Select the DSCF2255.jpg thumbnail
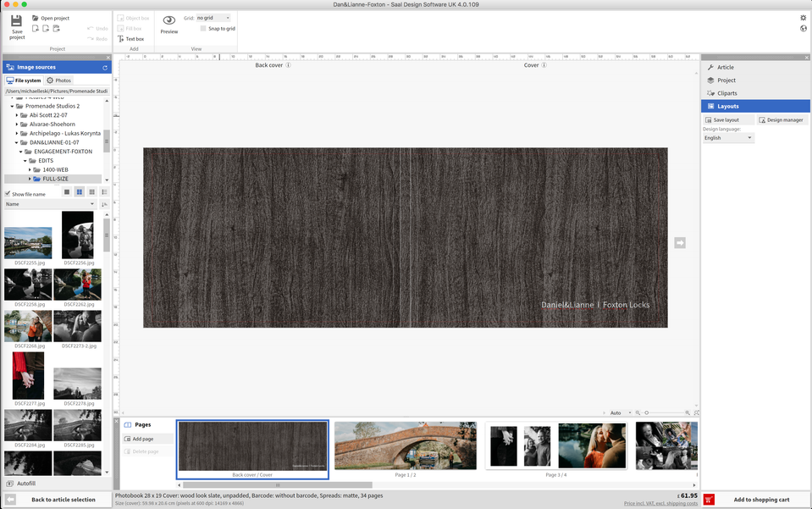The width and height of the screenshot is (812, 509). coord(28,243)
